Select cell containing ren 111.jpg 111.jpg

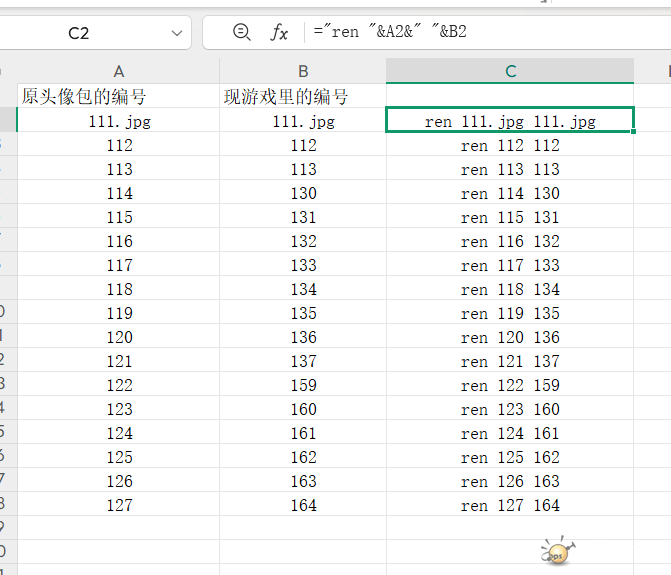510,121
